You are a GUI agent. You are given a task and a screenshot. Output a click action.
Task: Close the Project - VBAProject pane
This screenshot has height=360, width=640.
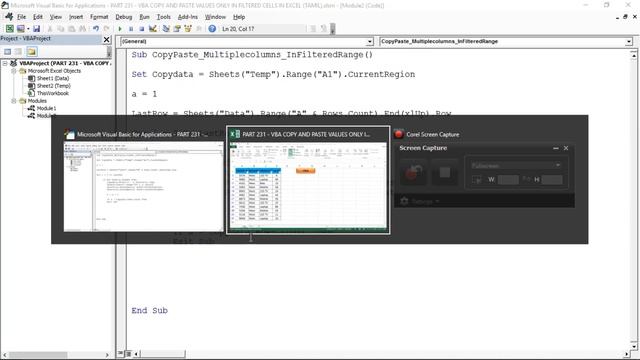pos(107,40)
